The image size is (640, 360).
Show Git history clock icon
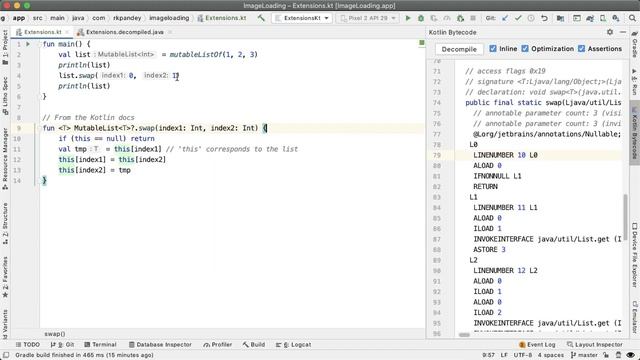[x=531, y=18]
